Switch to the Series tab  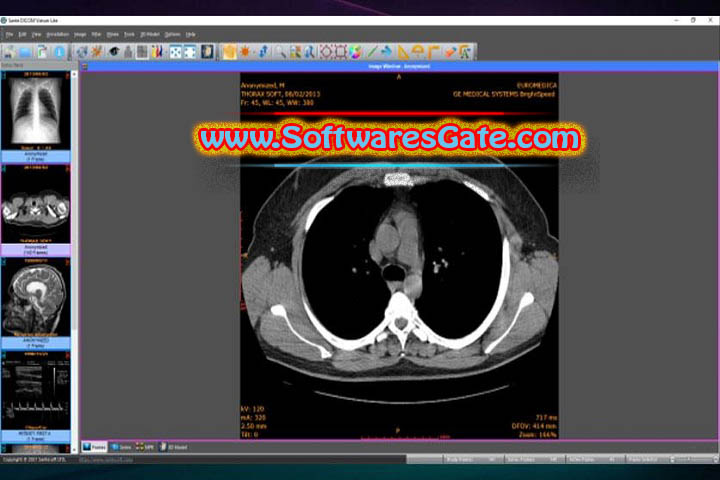121,447
